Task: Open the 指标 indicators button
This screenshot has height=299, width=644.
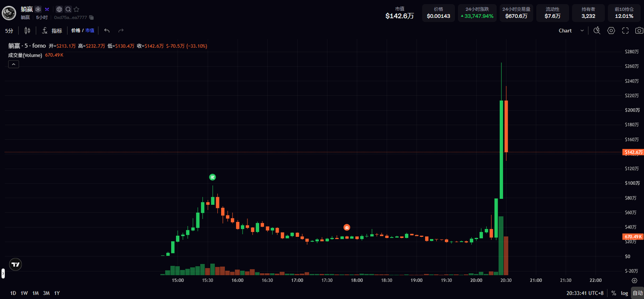Action: (x=52, y=31)
